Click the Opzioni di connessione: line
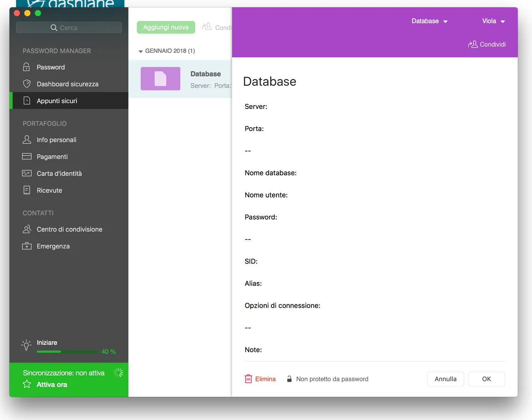Image resolution: width=532 pixels, height=420 pixels. [x=283, y=305]
